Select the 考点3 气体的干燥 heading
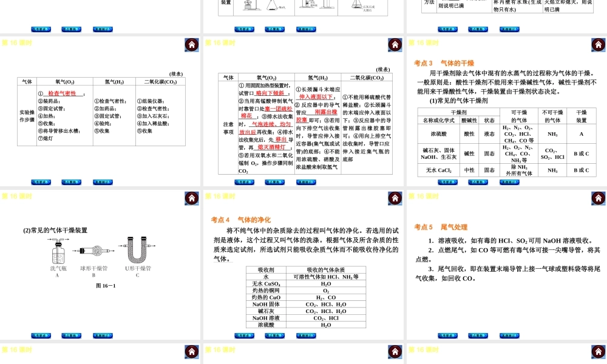The image size is (607, 364). click(x=444, y=63)
